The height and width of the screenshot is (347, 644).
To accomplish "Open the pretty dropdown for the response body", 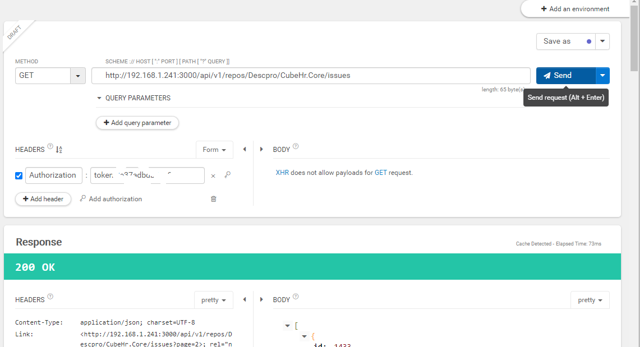I will pyautogui.click(x=590, y=300).
